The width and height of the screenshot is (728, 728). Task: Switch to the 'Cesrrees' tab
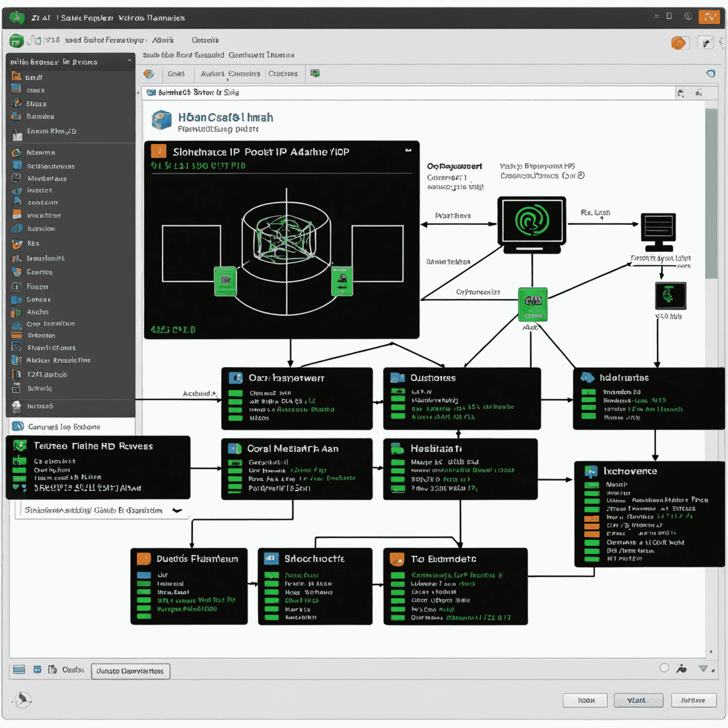coord(283,74)
